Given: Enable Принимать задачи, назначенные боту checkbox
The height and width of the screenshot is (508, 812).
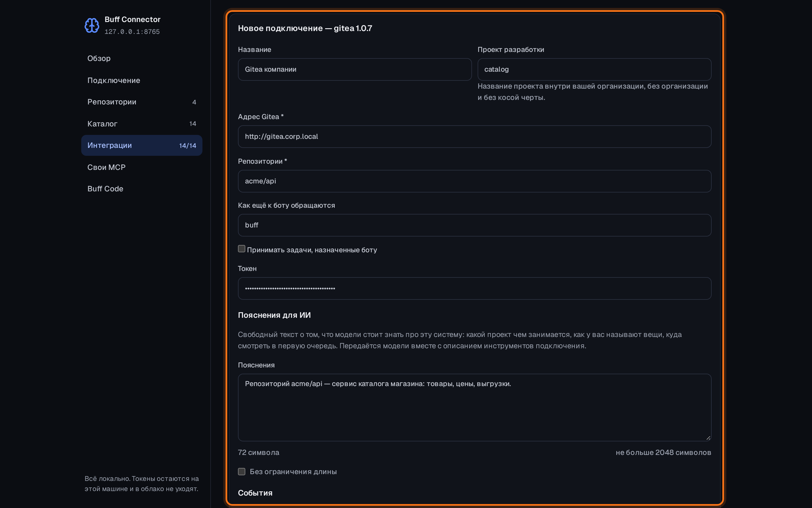Looking at the screenshot, I should click(x=242, y=249).
